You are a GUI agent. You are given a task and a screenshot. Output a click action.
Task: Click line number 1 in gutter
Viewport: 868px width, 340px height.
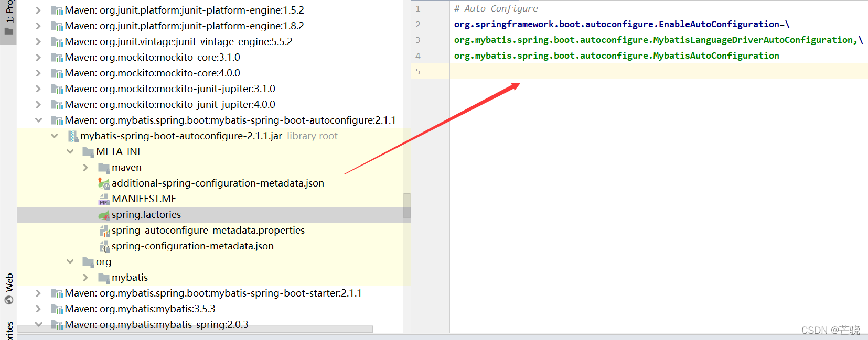[x=418, y=8]
